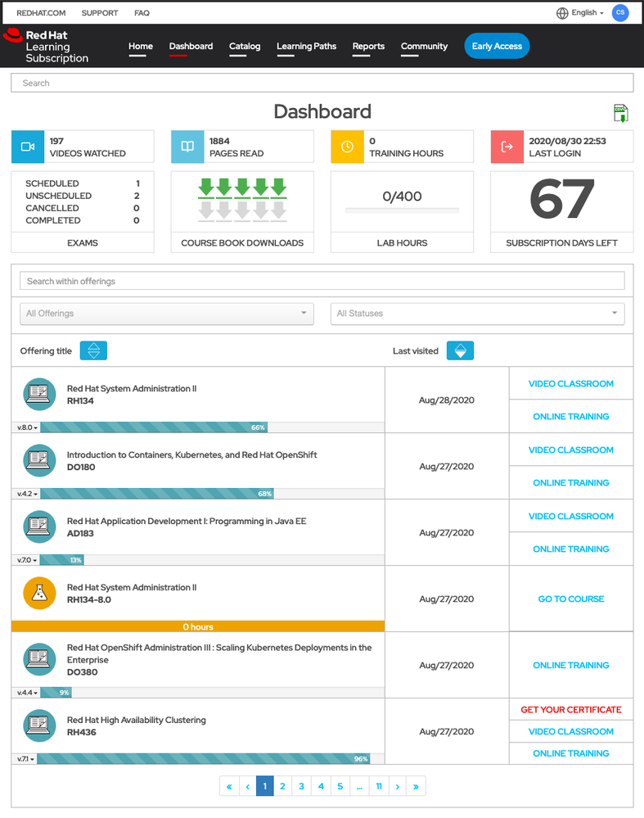This screenshot has height=818, width=644.
Task: Click the videos watched camera icon
Action: pyautogui.click(x=27, y=147)
